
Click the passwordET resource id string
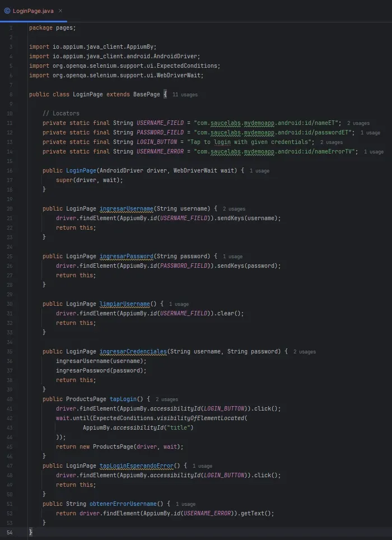[x=273, y=132]
